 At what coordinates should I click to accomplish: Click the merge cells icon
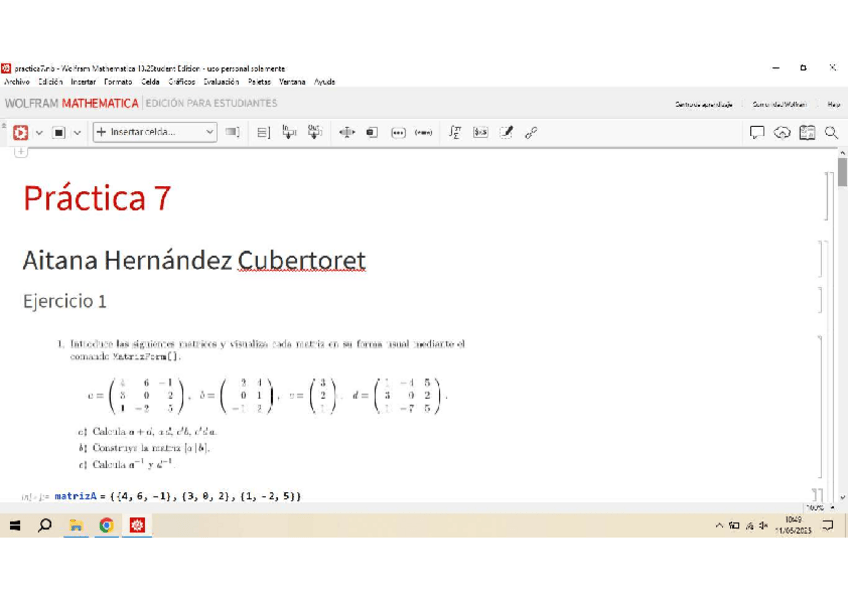(x=372, y=132)
